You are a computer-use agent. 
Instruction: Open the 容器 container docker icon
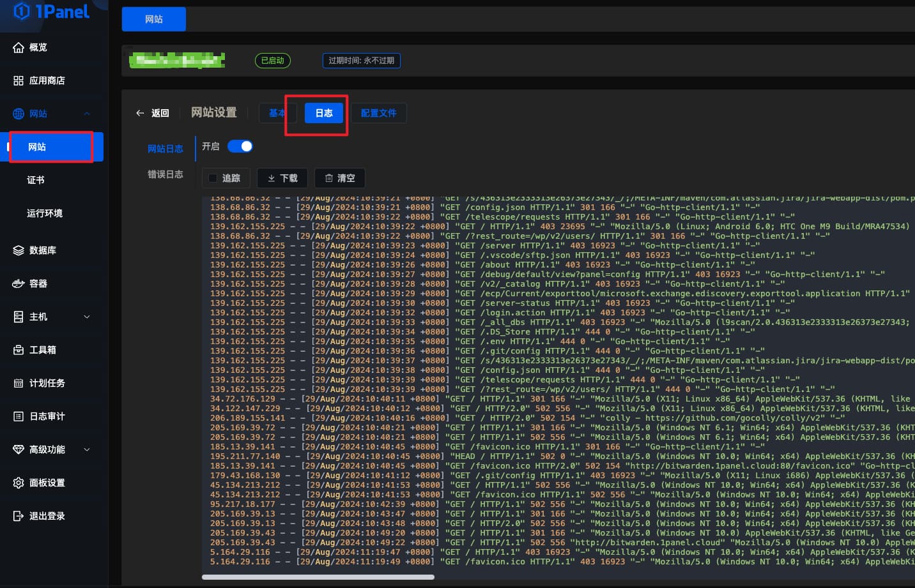point(19,283)
